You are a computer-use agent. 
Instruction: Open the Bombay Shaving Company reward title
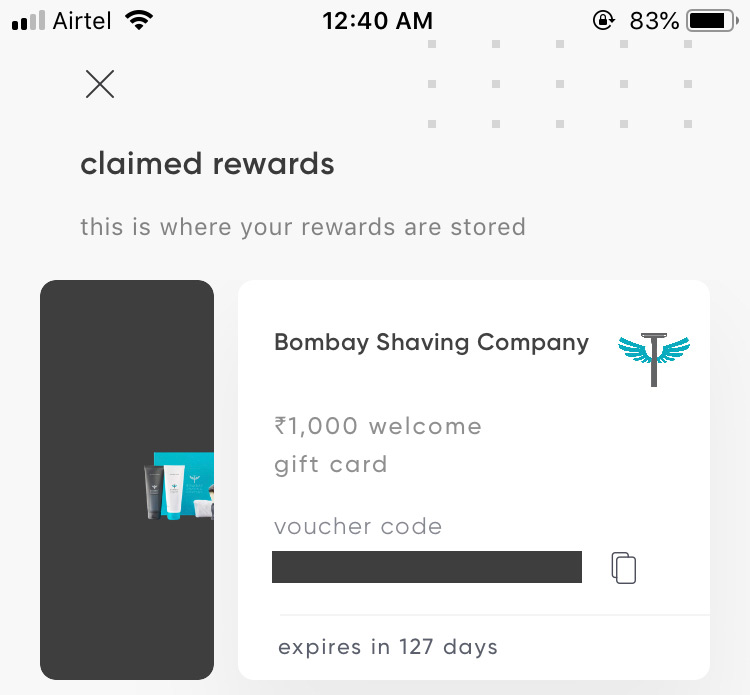tap(431, 343)
